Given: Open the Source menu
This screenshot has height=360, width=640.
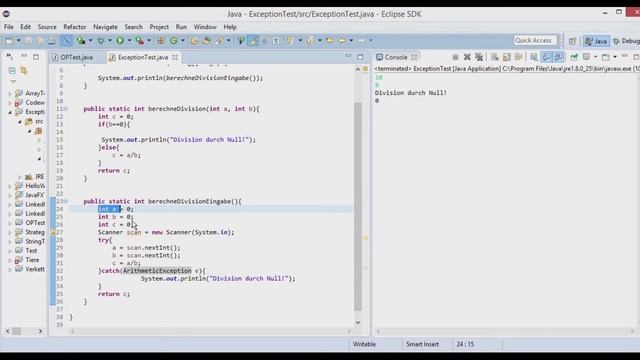Looking at the screenshot, I should 47,27.
